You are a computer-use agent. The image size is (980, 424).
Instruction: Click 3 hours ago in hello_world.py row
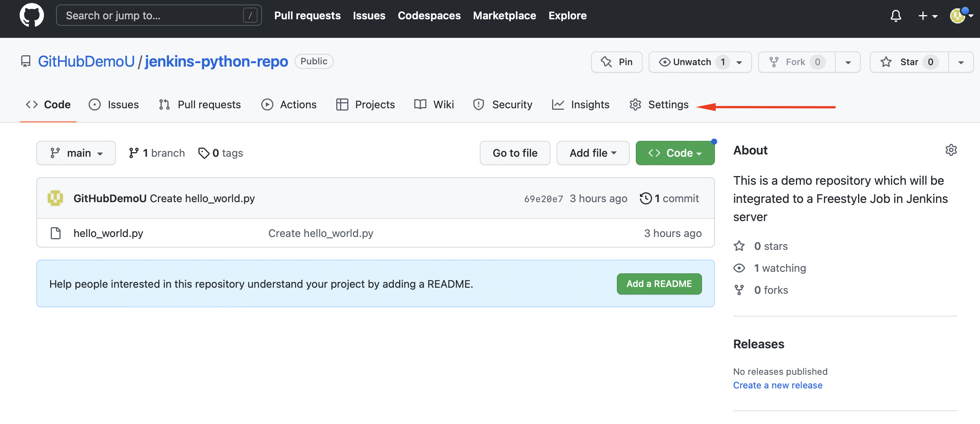tap(673, 233)
